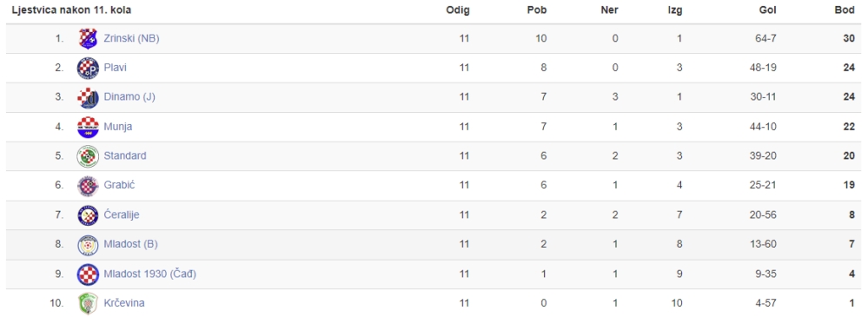Open the Krčevina team link
The width and height of the screenshot is (868, 317).
coord(124,303)
